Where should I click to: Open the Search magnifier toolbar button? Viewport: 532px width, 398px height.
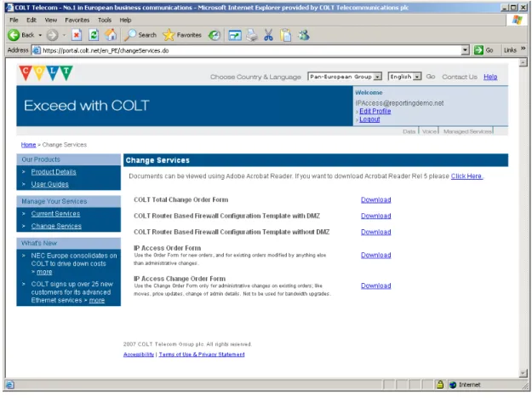click(x=140, y=35)
